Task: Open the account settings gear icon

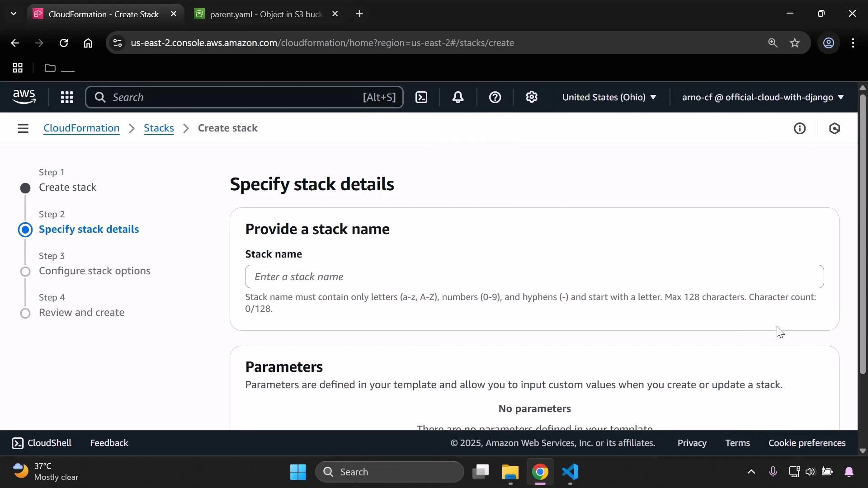Action: point(532,97)
